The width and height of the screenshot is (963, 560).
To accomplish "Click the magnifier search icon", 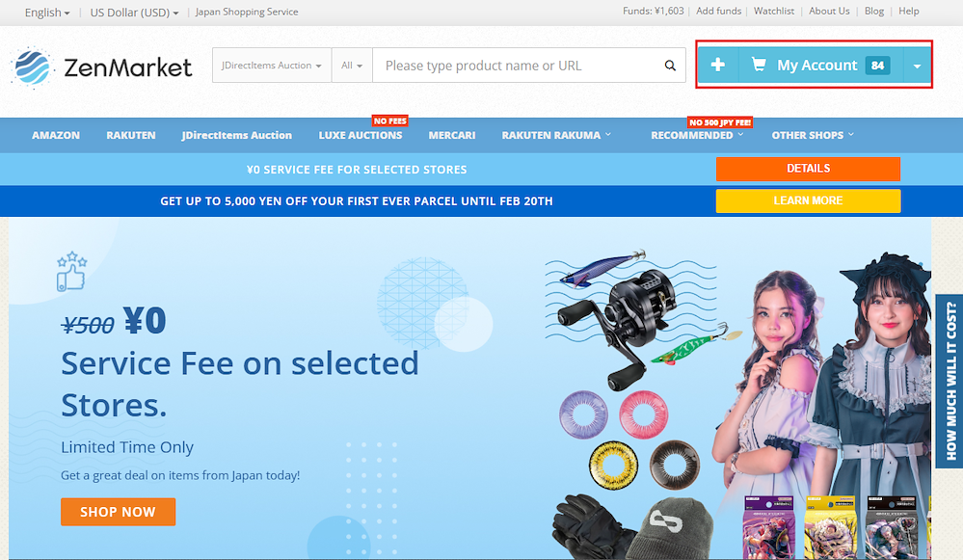I will click(x=670, y=66).
